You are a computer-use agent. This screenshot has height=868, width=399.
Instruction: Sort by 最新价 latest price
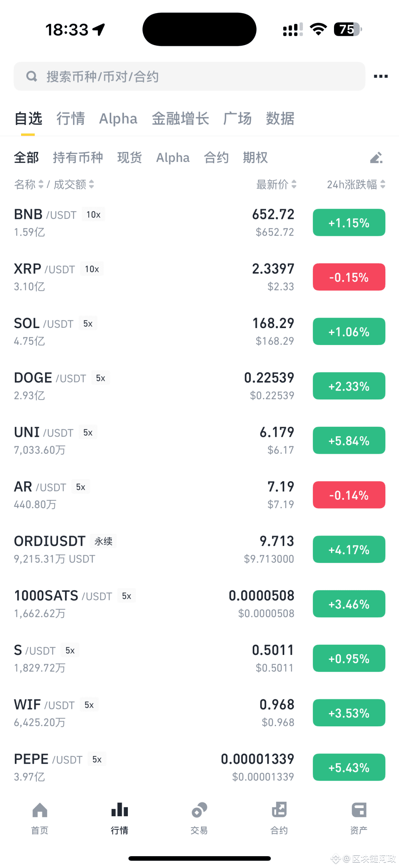(276, 184)
